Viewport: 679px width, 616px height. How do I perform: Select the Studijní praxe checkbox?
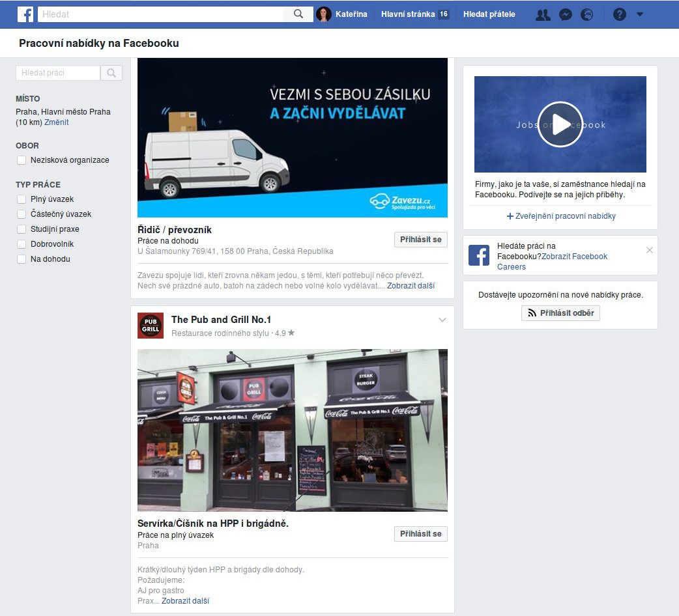click(x=22, y=229)
